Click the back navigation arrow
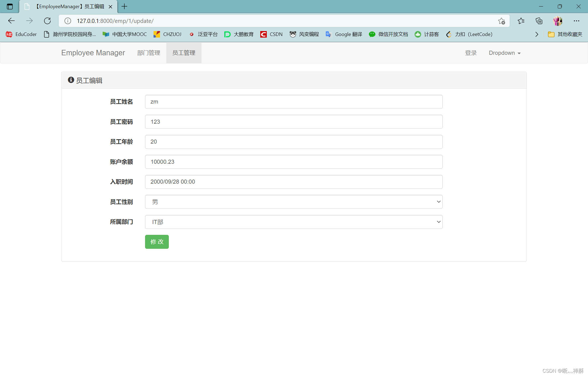 click(x=11, y=21)
